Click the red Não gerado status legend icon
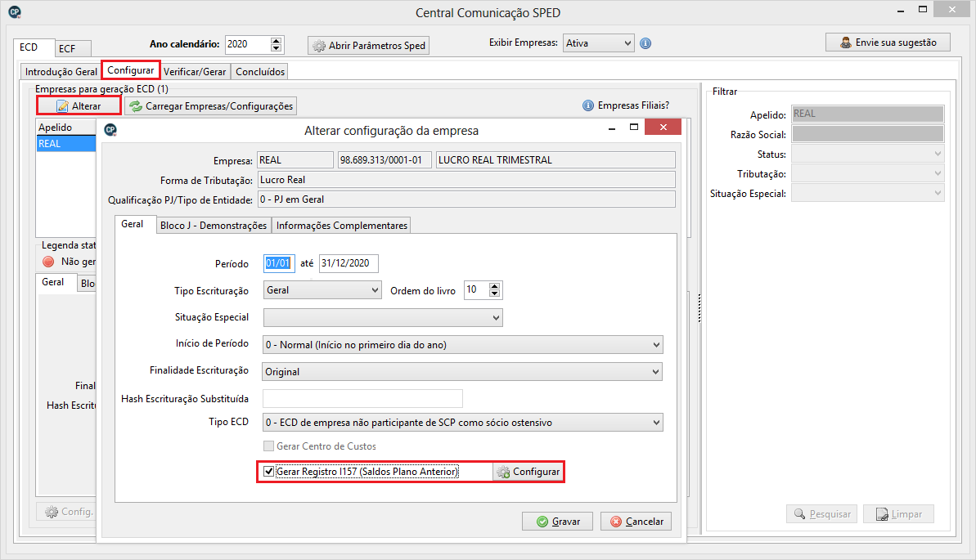Viewport: 976px width, 560px height. pyautogui.click(x=48, y=262)
